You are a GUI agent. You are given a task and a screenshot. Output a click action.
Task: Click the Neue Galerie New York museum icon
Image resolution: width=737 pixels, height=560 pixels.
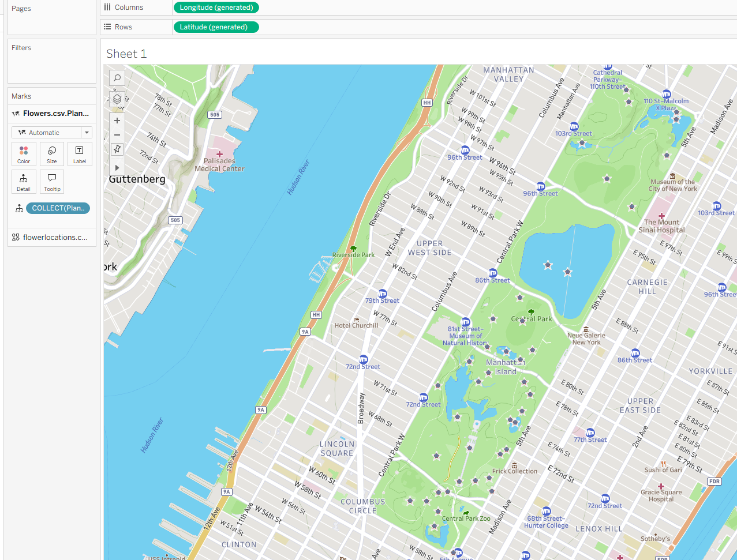point(586,329)
